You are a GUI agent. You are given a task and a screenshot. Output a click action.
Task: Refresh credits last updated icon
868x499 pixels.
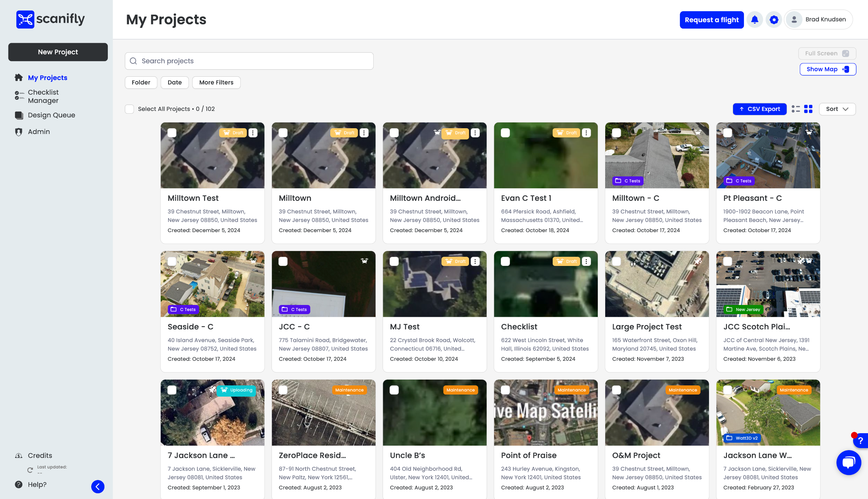pos(30,470)
